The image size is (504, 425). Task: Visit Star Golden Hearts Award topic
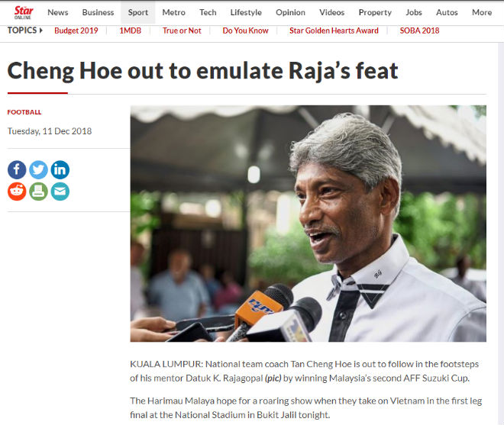click(x=334, y=31)
